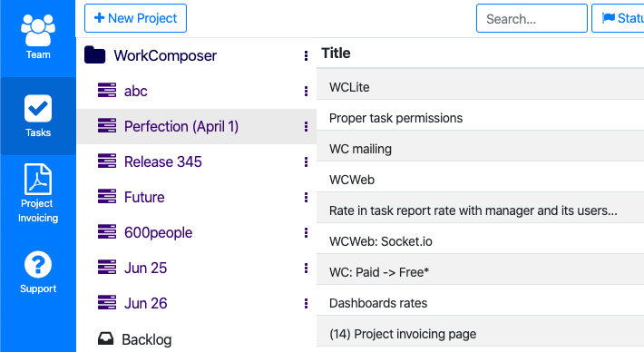Click the Backlog inbox tray icon
This screenshot has height=352, width=644.
(x=105, y=338)
